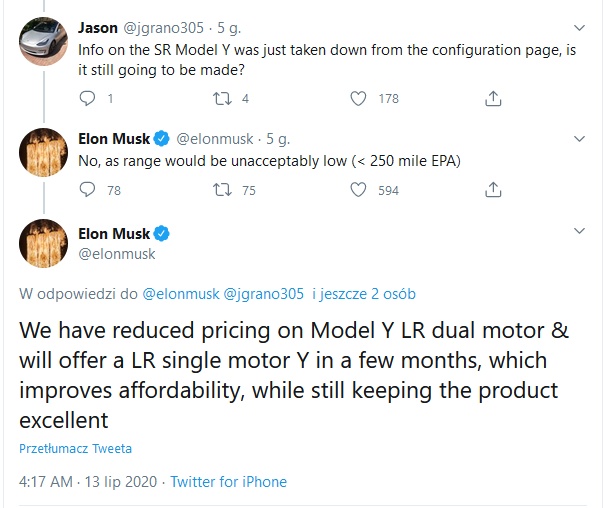Image resolution: width=605 pixels, height=508 pixels.
Task: Reply to Elon's range tweet
Action: click(x=87, y=189)
